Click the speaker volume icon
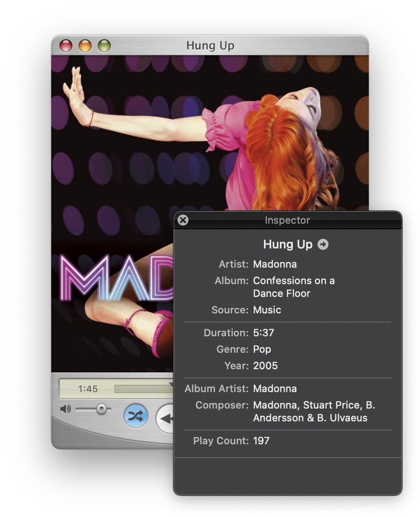Image resolution: width=420 pixels, height=517 pixels. point(65,409)
